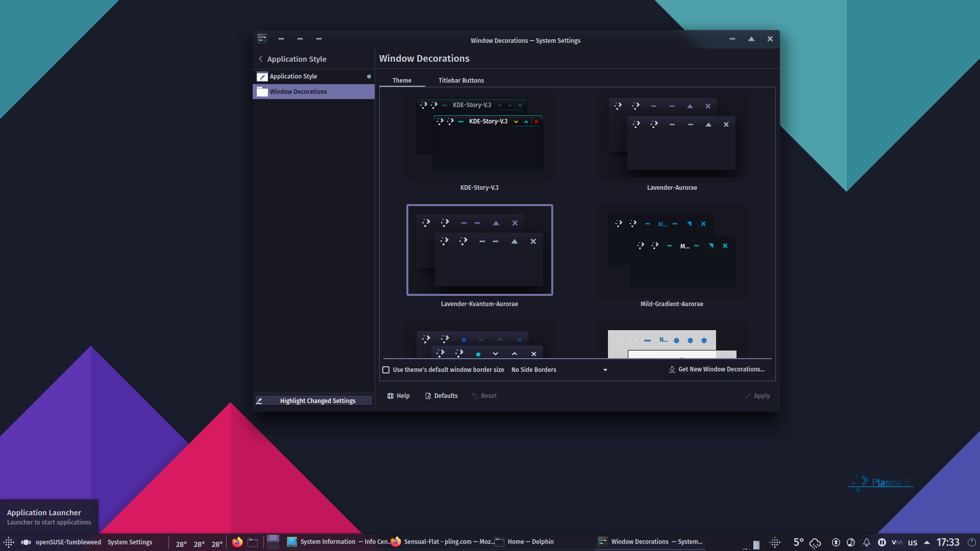The width and height of the screenshot is (980, 551).
Task: Select the Lavender-Aurorae theme thumbnail
Action: click(672, 136)
